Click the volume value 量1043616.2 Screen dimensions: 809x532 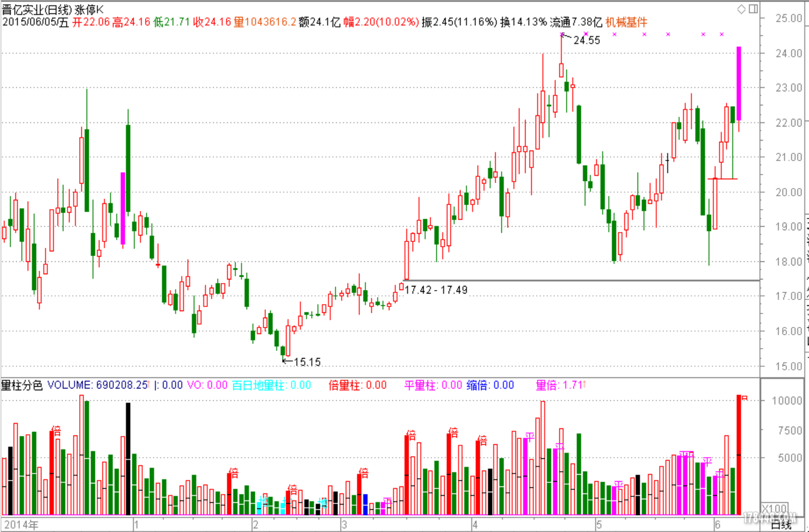[265, 22]
